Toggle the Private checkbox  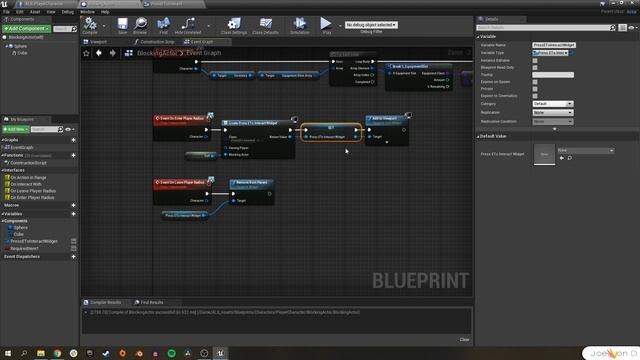pos(535,89)
